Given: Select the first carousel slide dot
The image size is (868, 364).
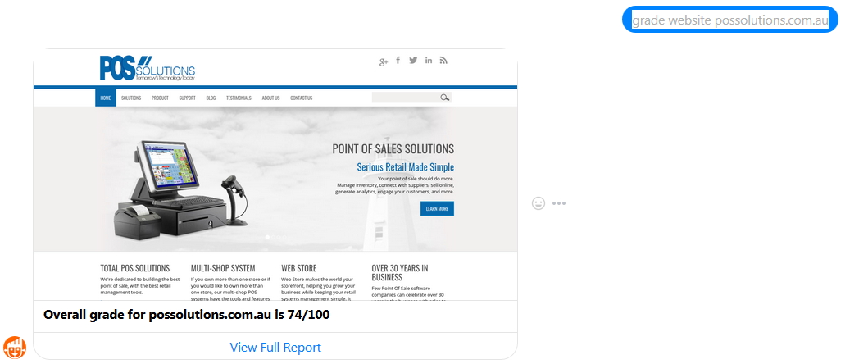Looking at the screenshot, I should pyautogui.click(x=267, y=237).
